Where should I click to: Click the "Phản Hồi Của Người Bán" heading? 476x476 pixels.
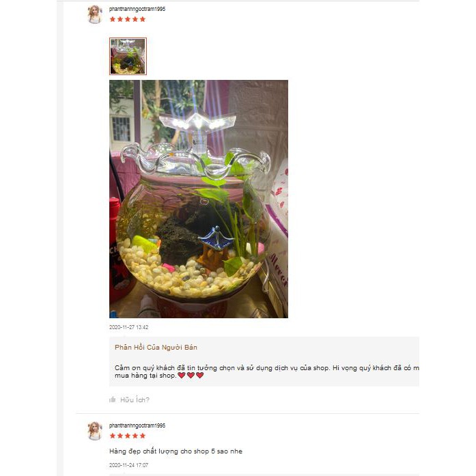(156, 348)
